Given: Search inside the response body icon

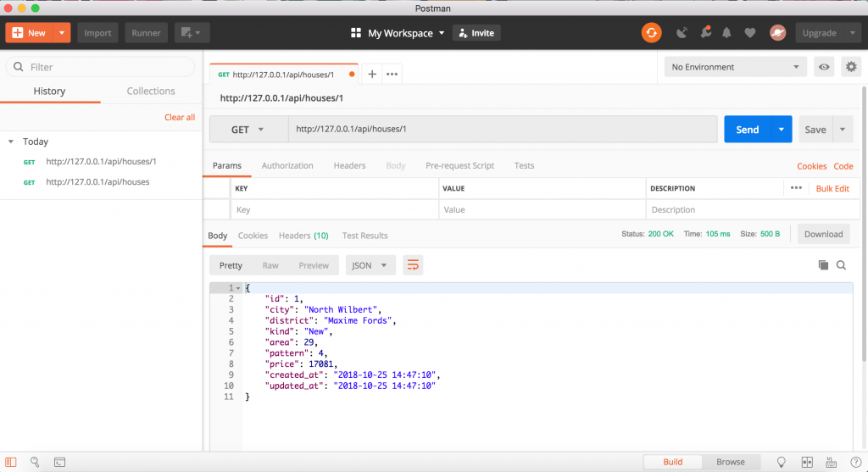Looking at the screenshot, I should pyautogui.click(x=841, y=265).
